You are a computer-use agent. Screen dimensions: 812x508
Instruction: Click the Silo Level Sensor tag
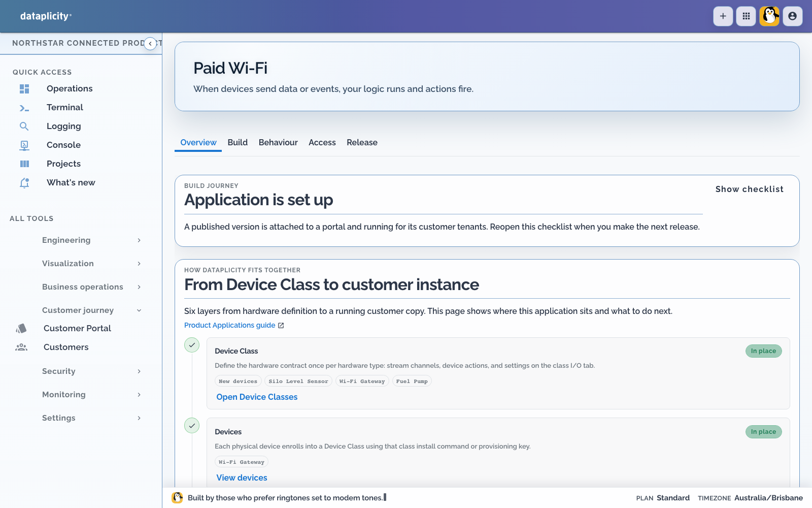[298, 382]
